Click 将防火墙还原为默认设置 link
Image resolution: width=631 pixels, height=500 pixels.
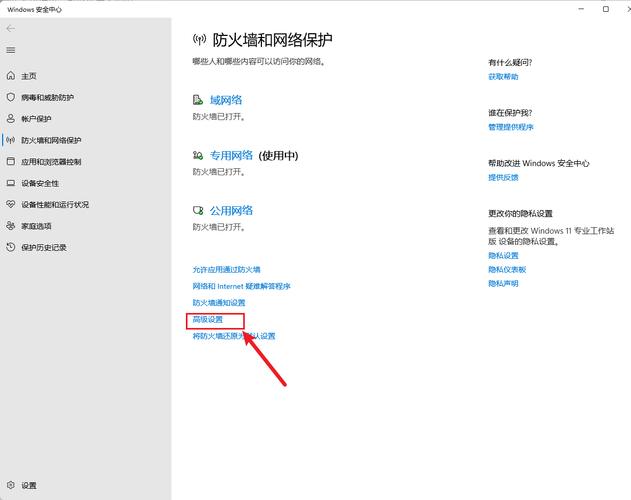234,336
